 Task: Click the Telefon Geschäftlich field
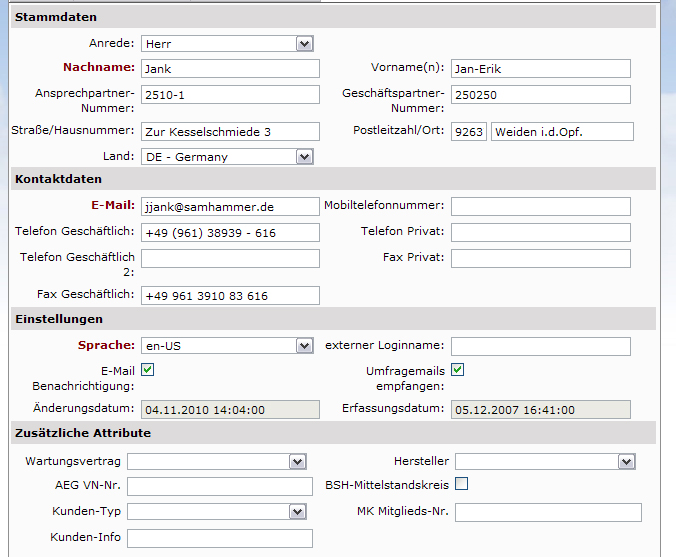[x=230, y=232]
